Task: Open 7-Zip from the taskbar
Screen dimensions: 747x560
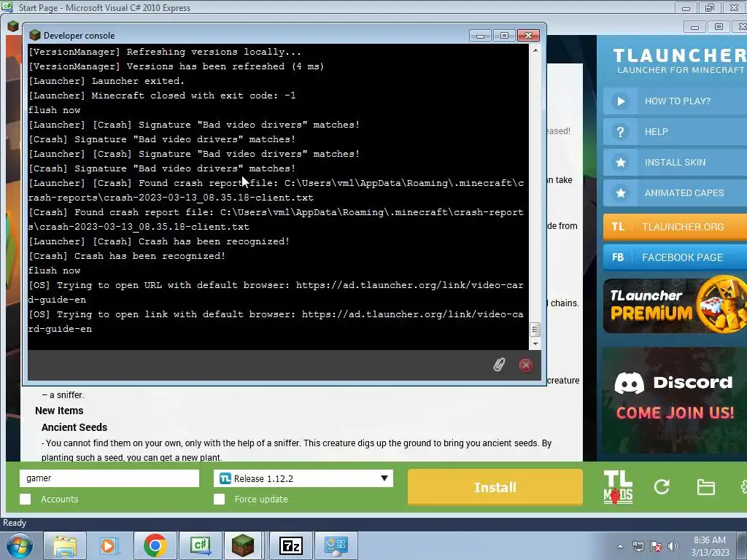Action: (291, 545)
